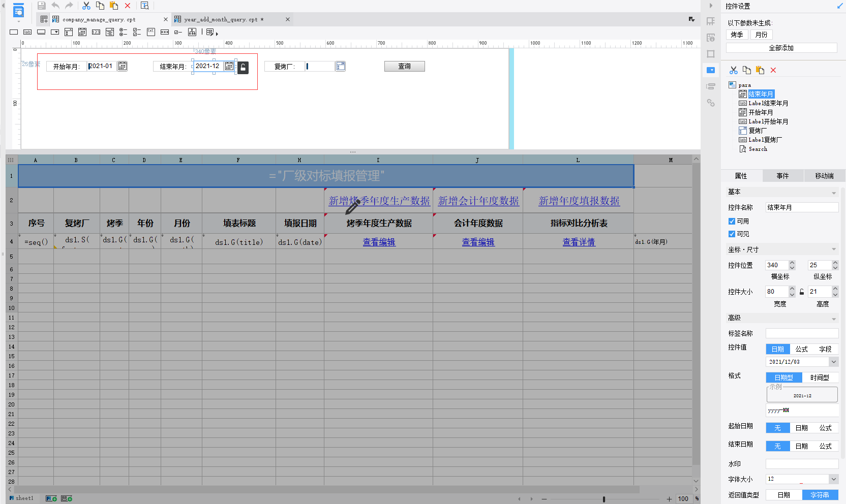The width and height of the screenshot is (846, 504).
Task: Click the lock icon beside 结束年月 widget
Action: (x=243, y=68)
